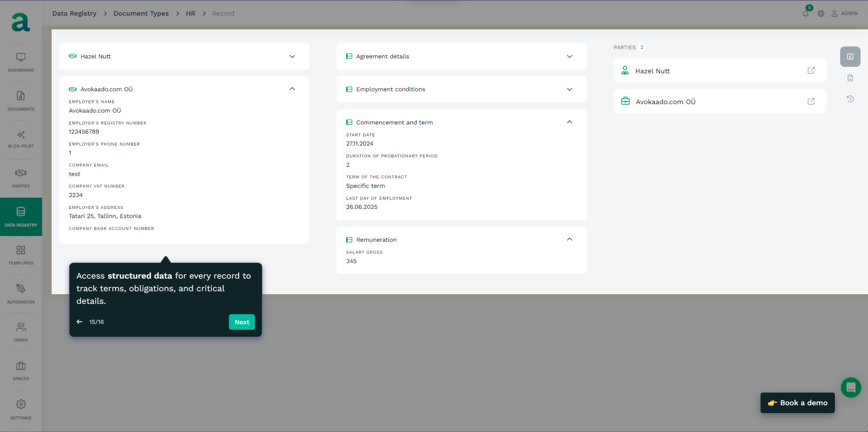The width and height of the screenshot is (868, 432).
Task: Click the document icon in right rail
Action: 850,78
